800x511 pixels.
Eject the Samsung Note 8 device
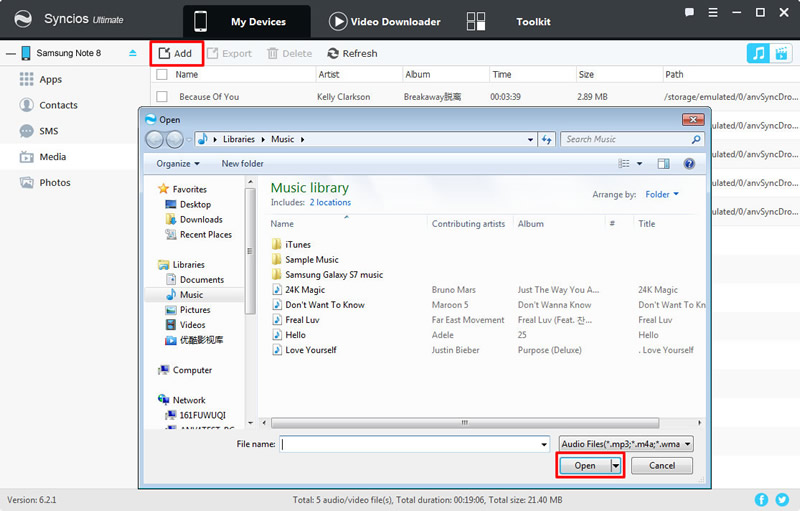tap(133, 53)
